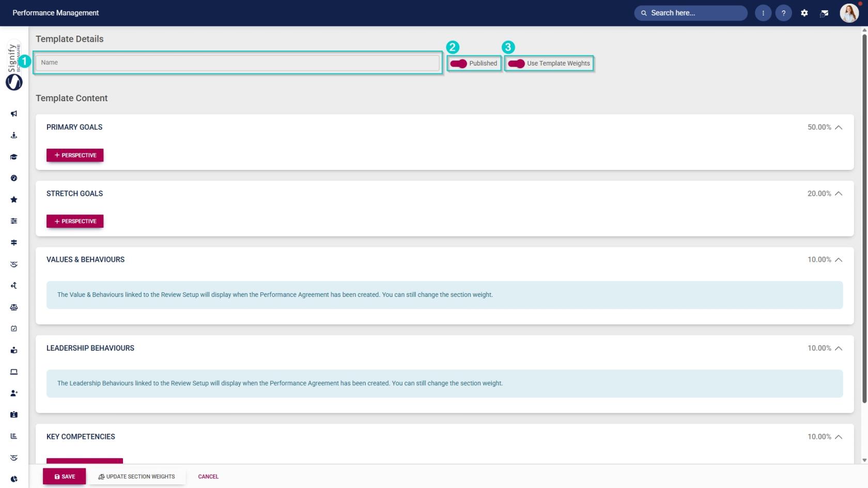
Task: Click the VALUES & BEHAVIOURS heading
Action: [x=85, y=260]
